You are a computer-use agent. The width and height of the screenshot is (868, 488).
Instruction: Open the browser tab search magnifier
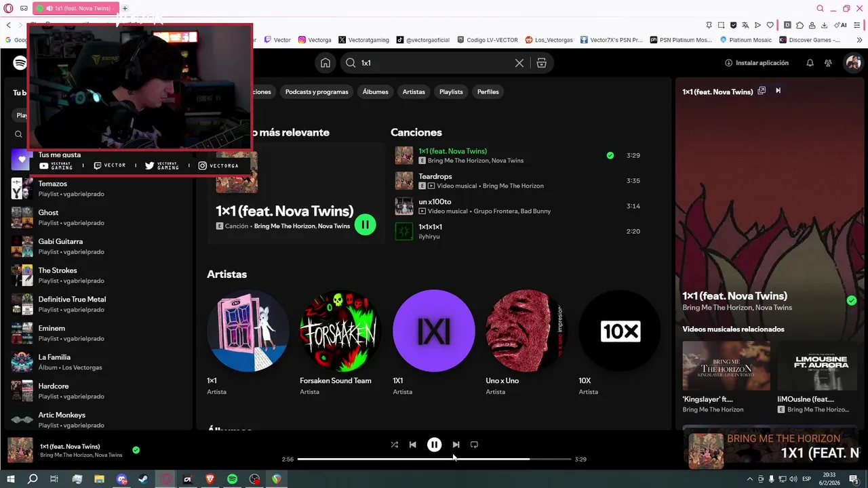point(821,8)
